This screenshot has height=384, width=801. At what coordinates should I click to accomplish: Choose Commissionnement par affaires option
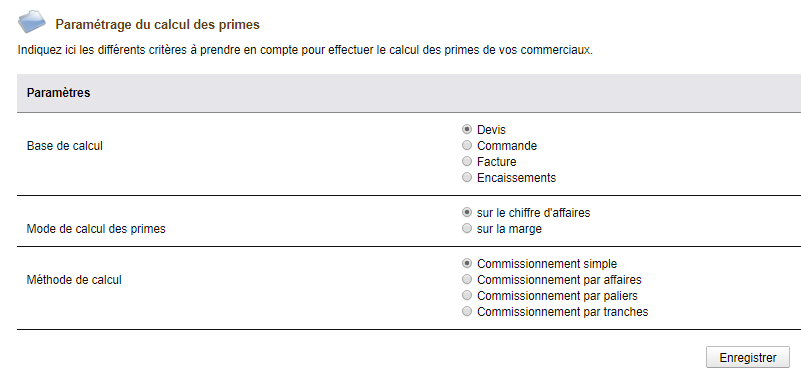466,279
